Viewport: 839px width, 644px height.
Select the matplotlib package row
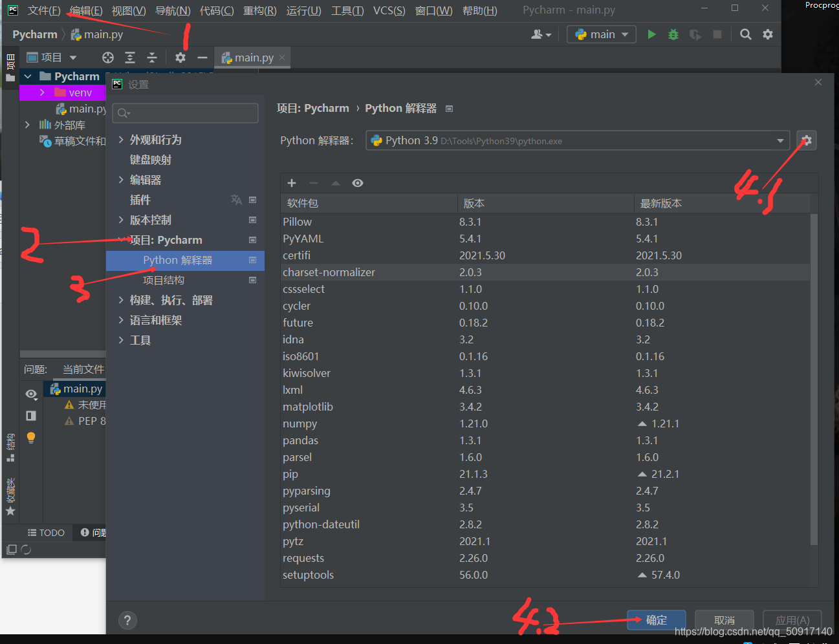click(545, 407)
